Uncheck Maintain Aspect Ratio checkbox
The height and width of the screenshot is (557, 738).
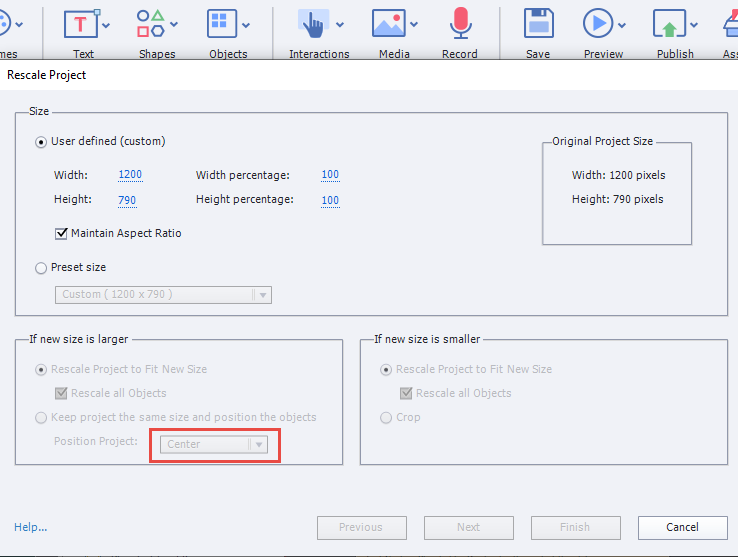point(62,234)
